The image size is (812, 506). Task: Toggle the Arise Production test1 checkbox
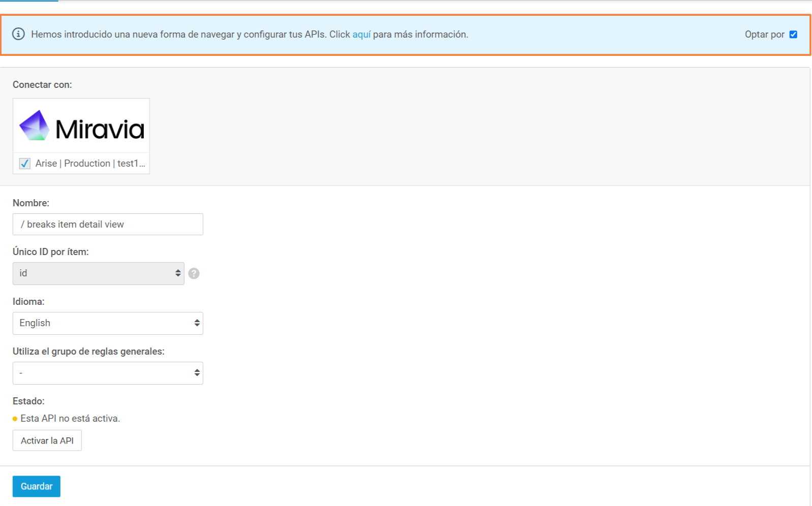(24, 164)
